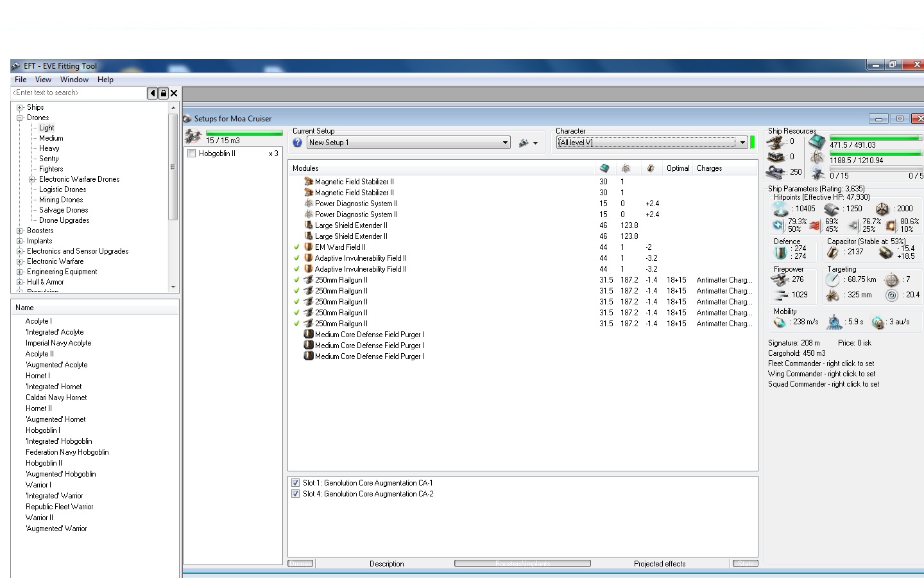Viewport: 924px width, 578px height.
Task: Uncheck Slot 1 Genolution Core Augmentation CA-1
Action: (x=295, y=483)
